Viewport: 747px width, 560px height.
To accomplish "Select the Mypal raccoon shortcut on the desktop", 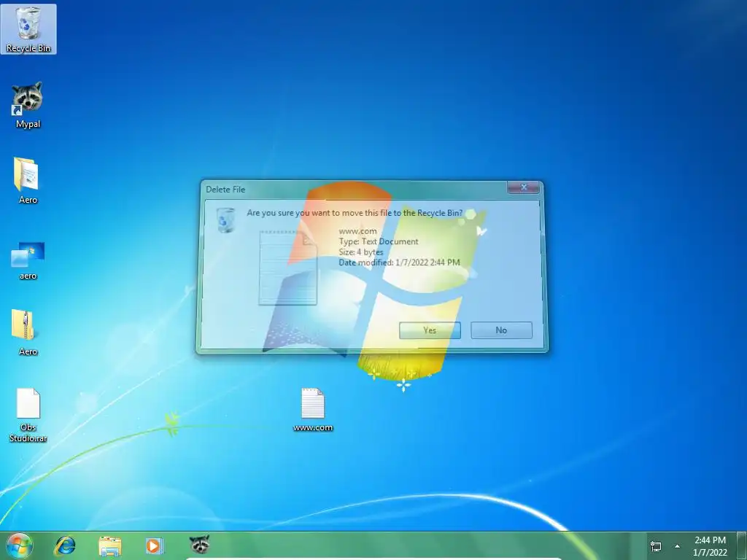I will (28, 105).
